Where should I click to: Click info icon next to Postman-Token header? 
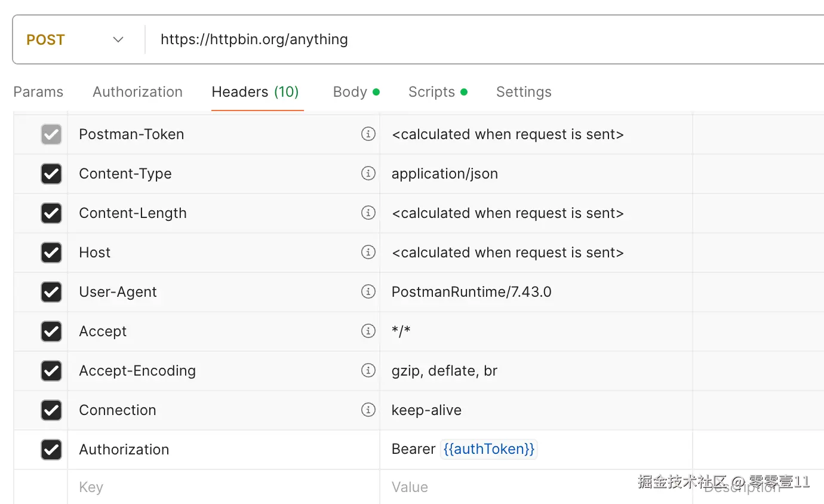(x=368, y=134)
